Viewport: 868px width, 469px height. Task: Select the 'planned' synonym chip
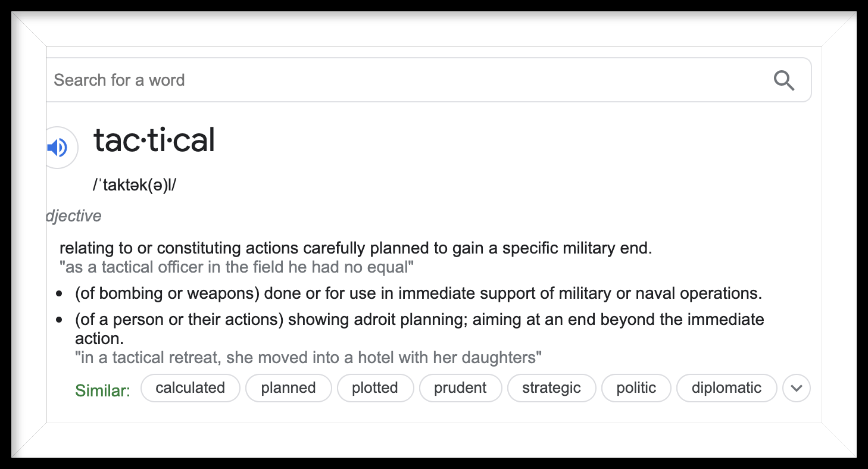pyautogui.click(x=288, y=388)
